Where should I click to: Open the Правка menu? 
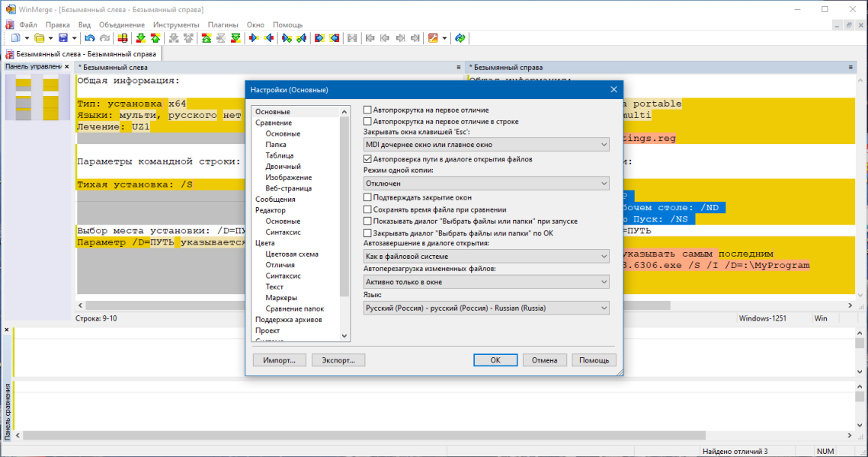coord(58,25)
